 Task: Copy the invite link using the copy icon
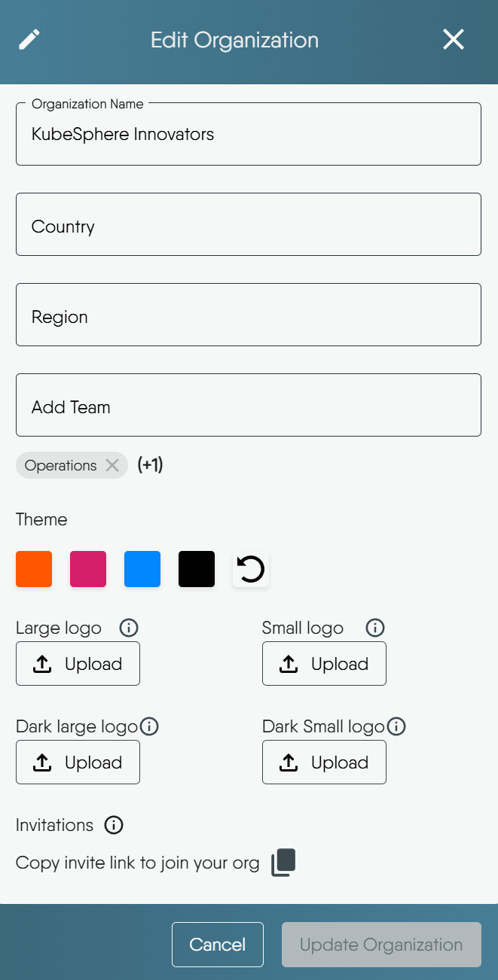tap(283, 863)
